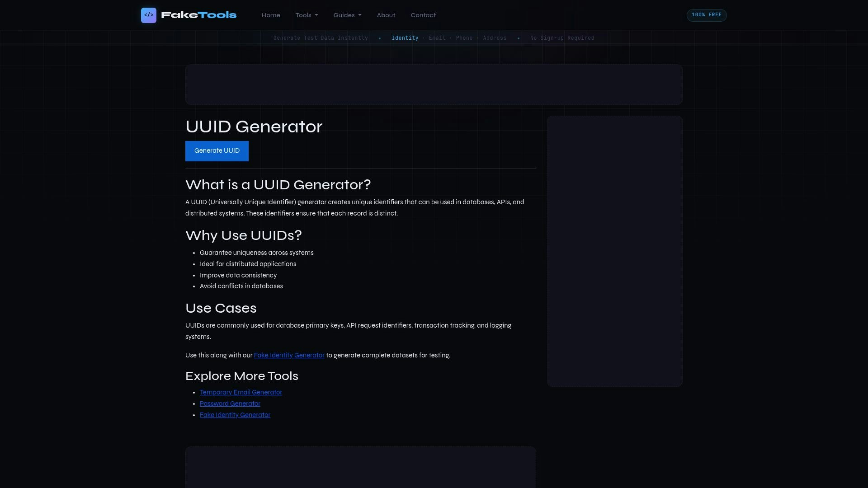
Task: Select Address in the ticker bar
Action: point(495,38)
